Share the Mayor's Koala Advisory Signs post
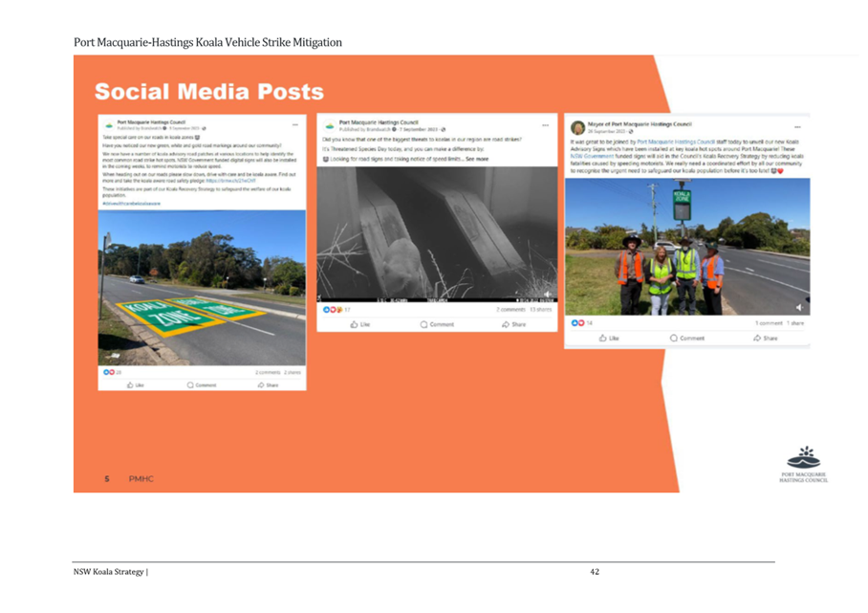 click(765, 338)
